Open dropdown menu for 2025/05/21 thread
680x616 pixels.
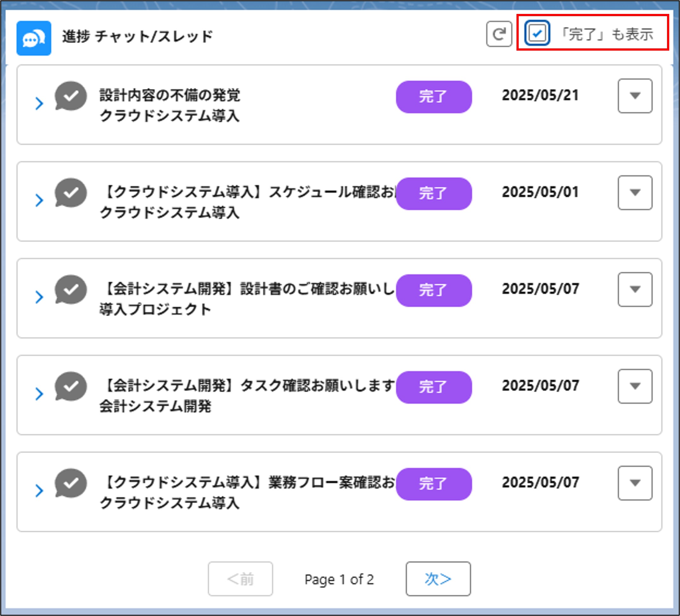tap(635, 96)
